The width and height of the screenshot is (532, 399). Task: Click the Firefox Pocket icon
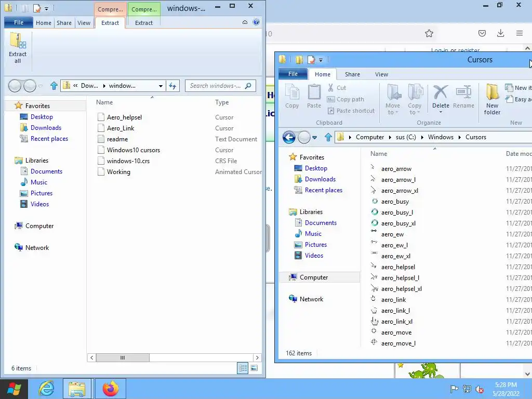pos(482,33)
